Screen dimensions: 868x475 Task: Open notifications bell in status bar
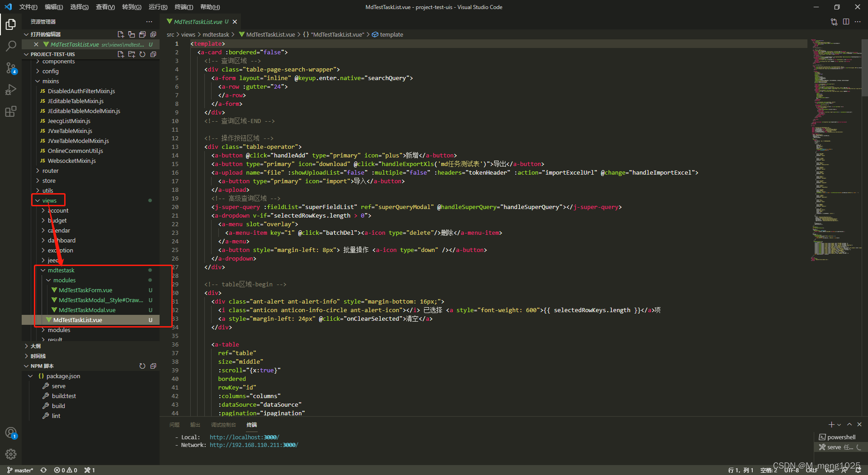coord(858,470)
